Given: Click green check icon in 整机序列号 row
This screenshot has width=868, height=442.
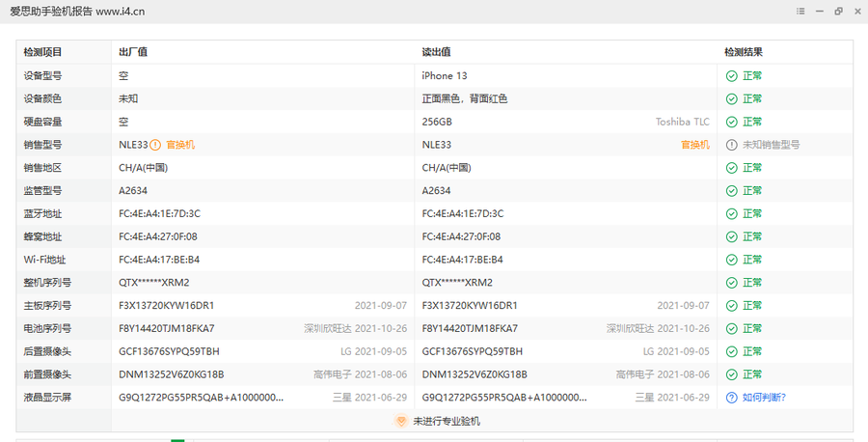Looking at the screenshot, I should [731, 283].
